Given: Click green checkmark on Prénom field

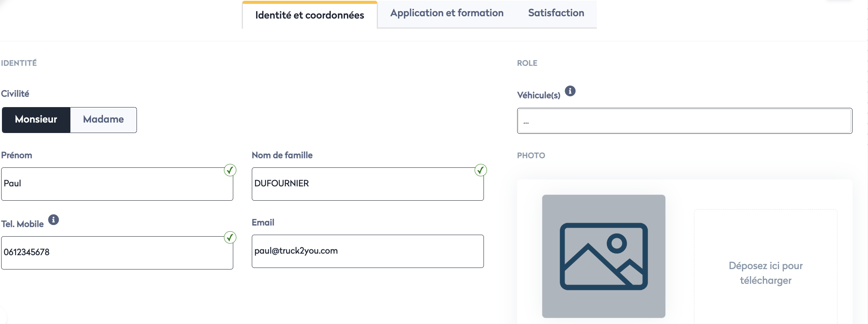Looking at the screenshot, I should coord(230,170).
